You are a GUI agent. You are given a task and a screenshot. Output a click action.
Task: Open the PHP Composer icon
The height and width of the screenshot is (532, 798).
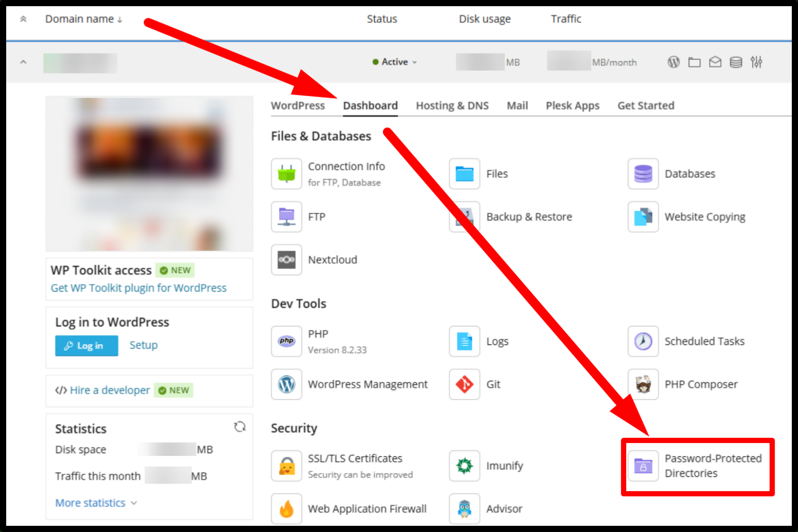pos(643,384)
